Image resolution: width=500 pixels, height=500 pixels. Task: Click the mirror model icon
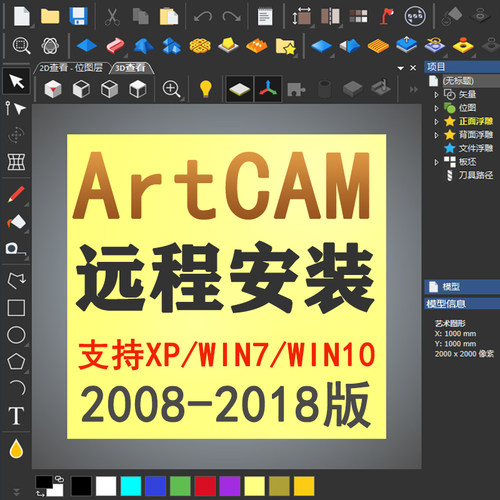tap(330, 17)
